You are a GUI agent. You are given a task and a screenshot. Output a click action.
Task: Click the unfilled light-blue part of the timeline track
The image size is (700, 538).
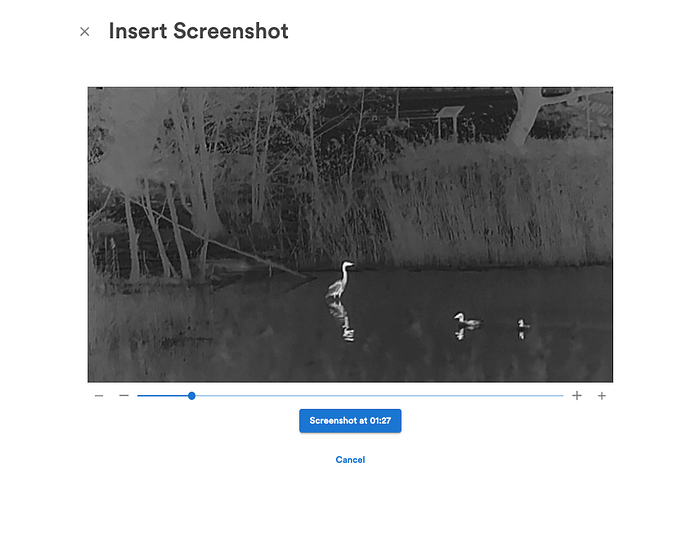pos(379,396)
